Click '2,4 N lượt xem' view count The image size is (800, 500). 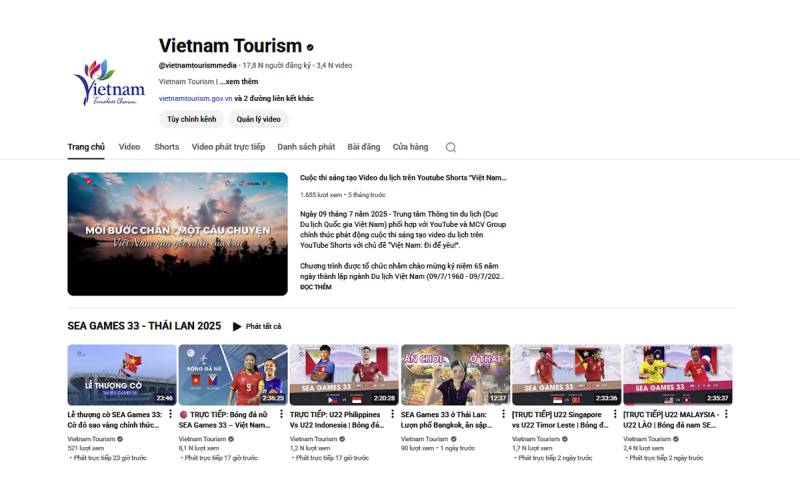tap(644, 448)
